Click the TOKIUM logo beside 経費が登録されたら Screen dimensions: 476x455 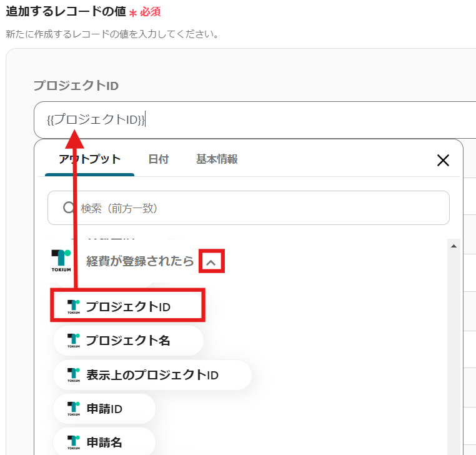[61, 261]
